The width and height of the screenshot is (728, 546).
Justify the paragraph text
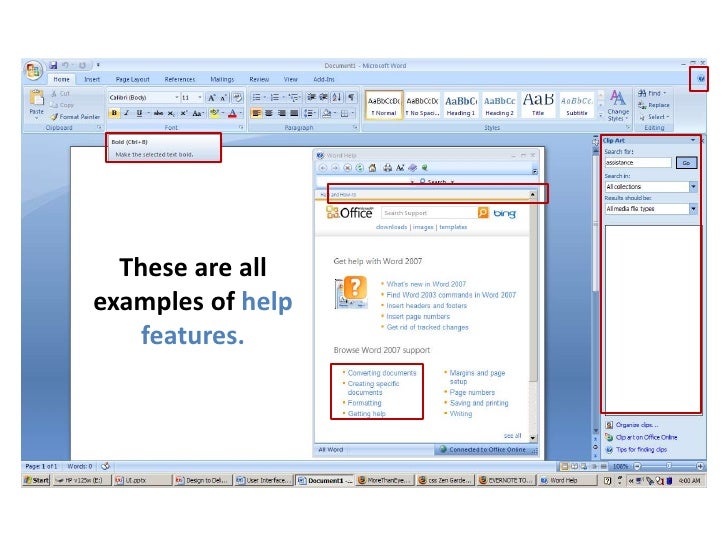pyautogui.click(x=294, y=113)
